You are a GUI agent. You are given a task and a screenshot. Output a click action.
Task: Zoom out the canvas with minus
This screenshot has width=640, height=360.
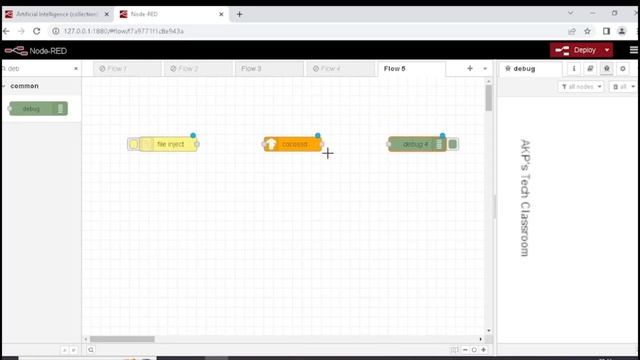(x=465, y=350)
